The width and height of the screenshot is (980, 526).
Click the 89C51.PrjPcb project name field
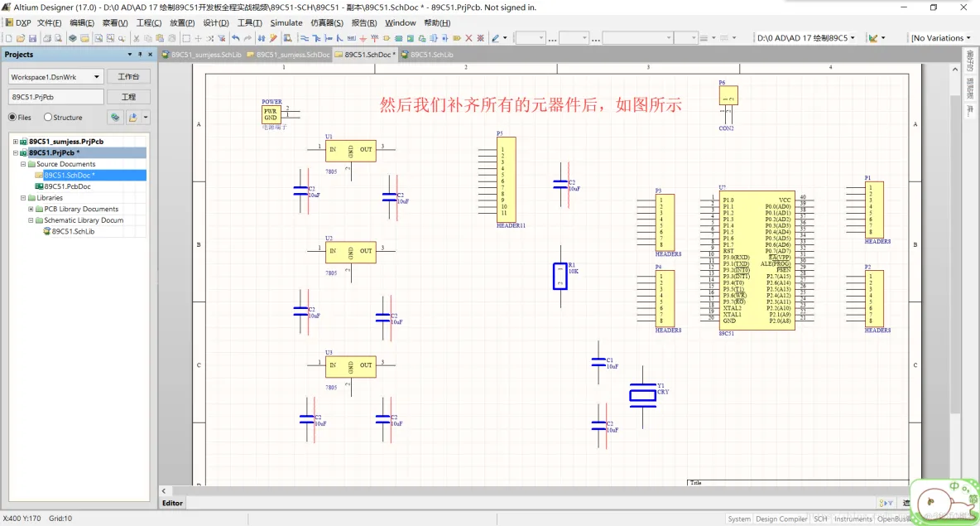pos(55,97)
